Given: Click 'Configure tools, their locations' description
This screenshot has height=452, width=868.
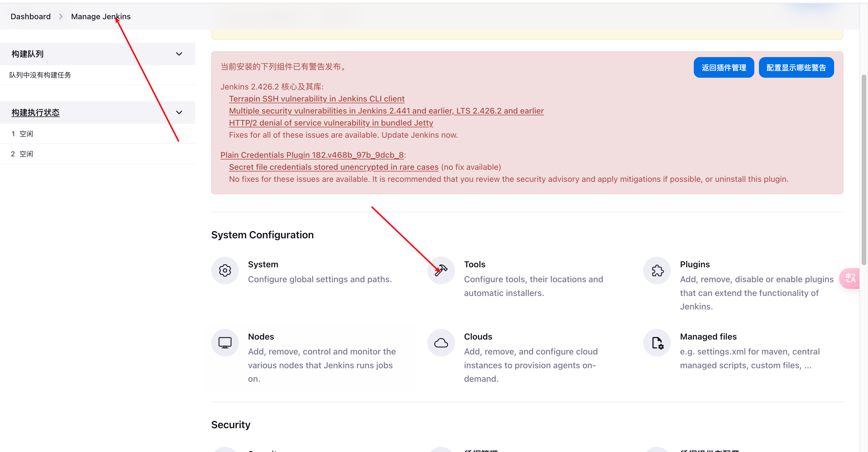Looking at the screenshot, I should [x=533, y=286].
